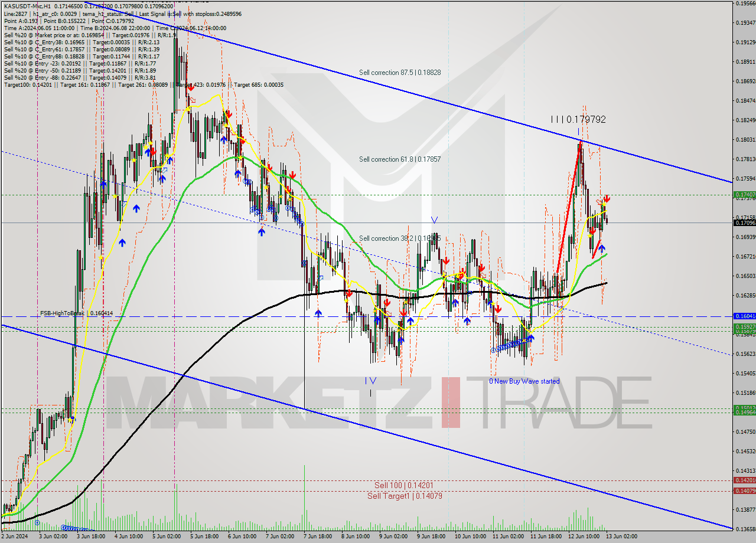Click the 'Sell %20 @ Market price' line
Screen dimensions: 756x543
(x=90, y=35)
